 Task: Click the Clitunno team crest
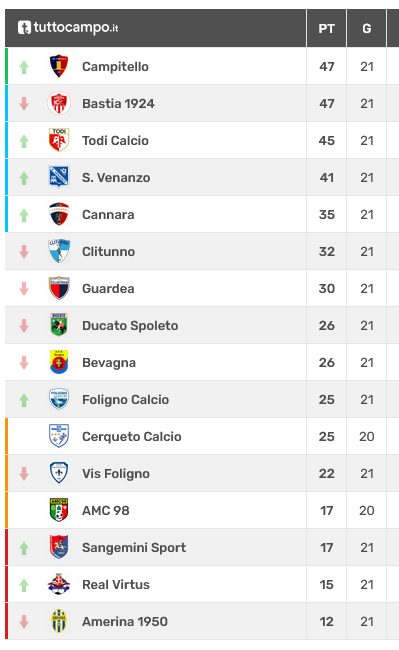click(59, 251)
